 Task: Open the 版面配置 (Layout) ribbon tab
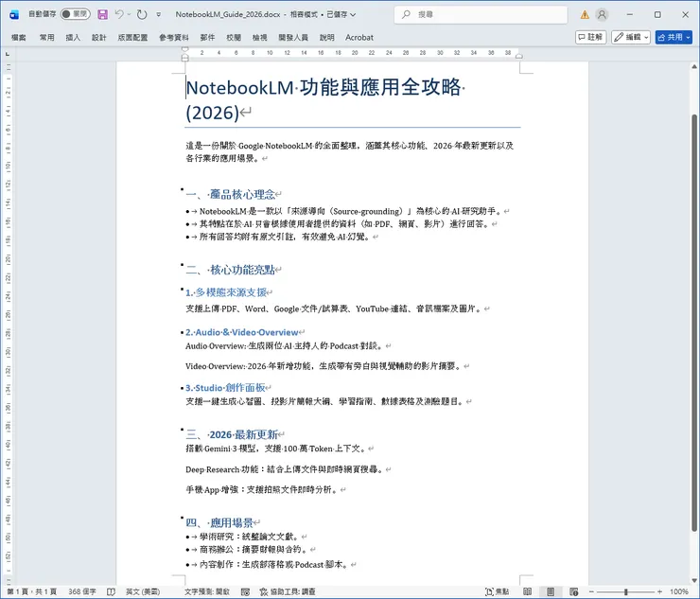[132, 38]
